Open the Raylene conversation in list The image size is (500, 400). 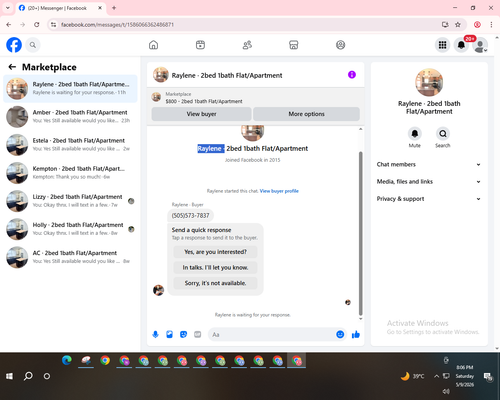click(x=70, y=89)
